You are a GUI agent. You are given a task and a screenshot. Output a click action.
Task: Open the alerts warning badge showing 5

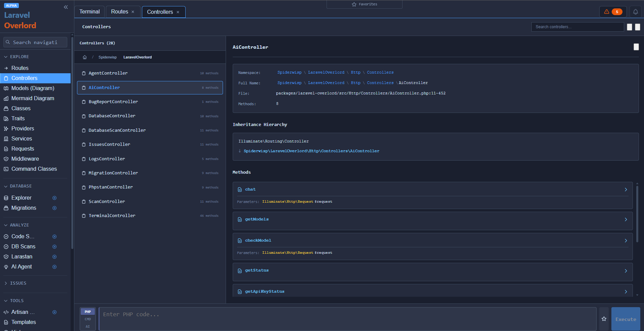[613, 12]
